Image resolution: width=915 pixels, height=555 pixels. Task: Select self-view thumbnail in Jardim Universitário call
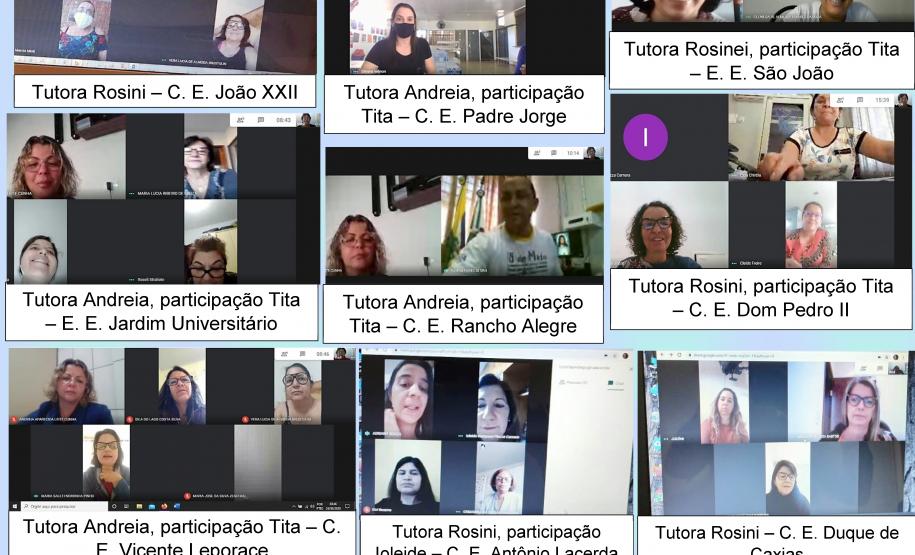(x=306, y=120)
